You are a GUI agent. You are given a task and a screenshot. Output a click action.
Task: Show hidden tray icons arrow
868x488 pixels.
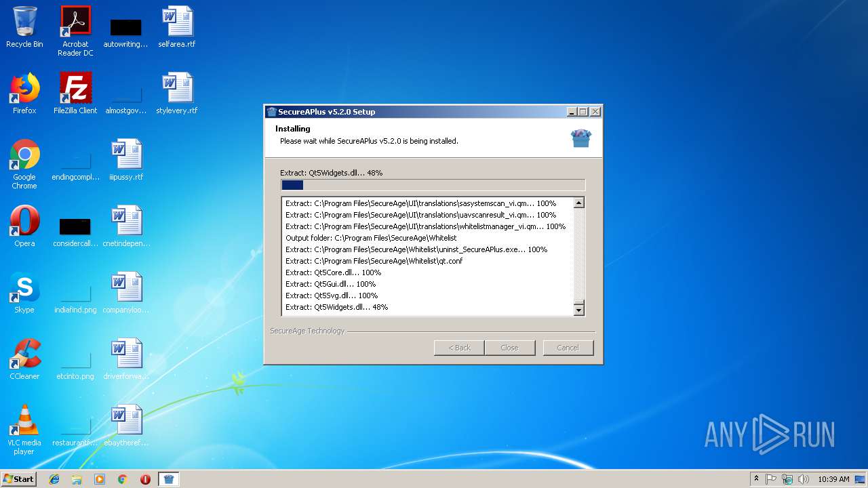click(x=756, y=479)
